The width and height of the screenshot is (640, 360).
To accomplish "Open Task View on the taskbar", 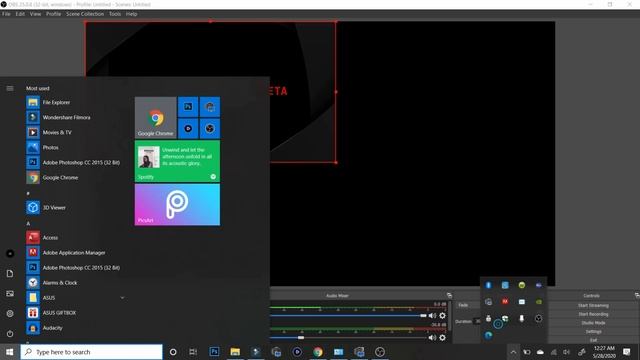I will [193, 352].
